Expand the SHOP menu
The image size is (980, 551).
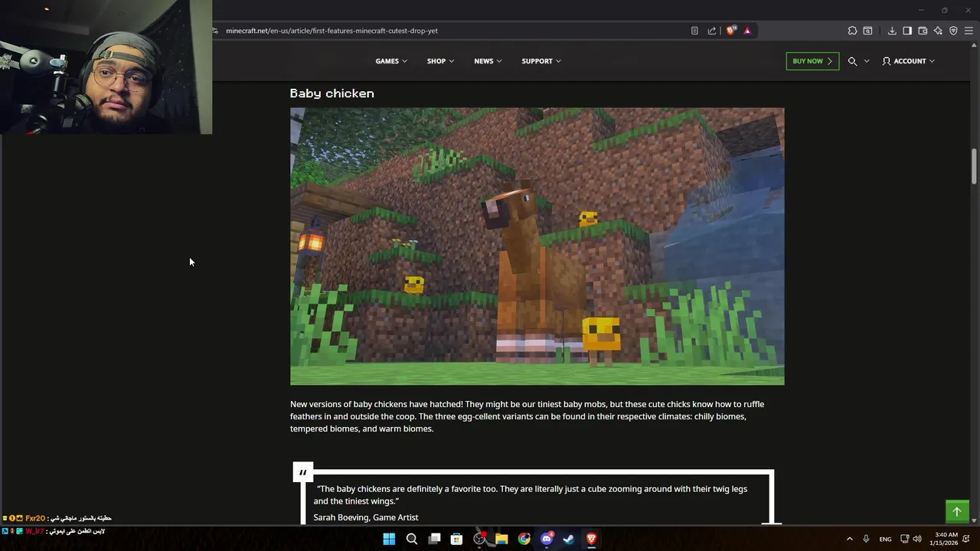tap(440, 61)
